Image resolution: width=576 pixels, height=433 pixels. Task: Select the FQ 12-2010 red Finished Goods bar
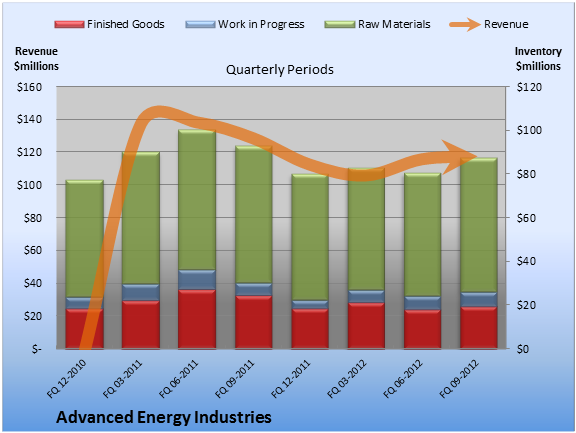(84, 329)
